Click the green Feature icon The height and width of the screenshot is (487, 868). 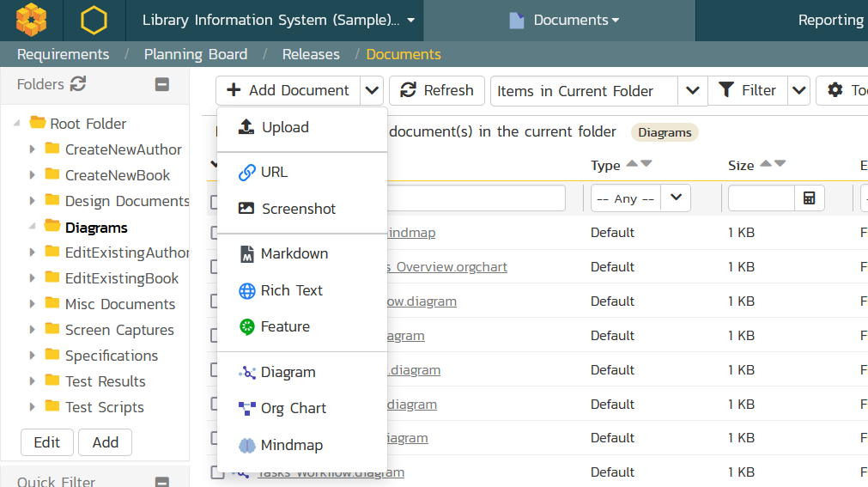point(246,327)
